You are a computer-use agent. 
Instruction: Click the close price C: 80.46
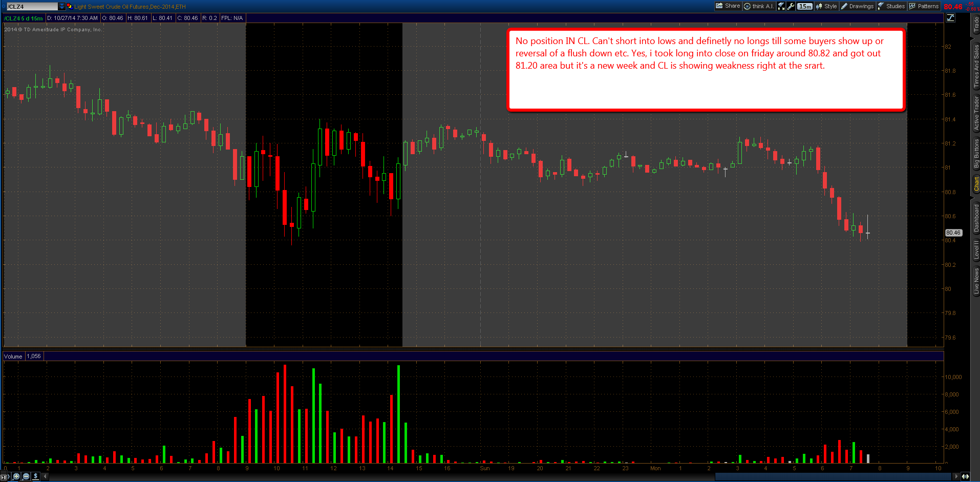(x=188, y=18)
